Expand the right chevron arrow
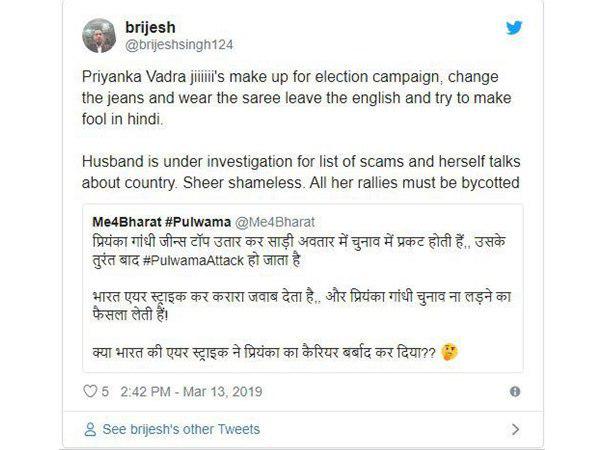This screenshot has width=600, height=450. pyautogui.click(x=515, y=429)
